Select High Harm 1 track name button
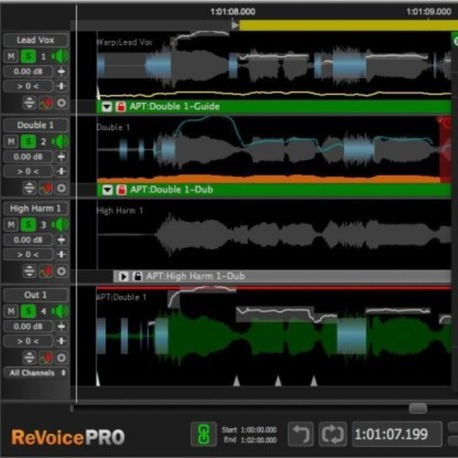This screenshot has width=458, height=458. point(36,209)
